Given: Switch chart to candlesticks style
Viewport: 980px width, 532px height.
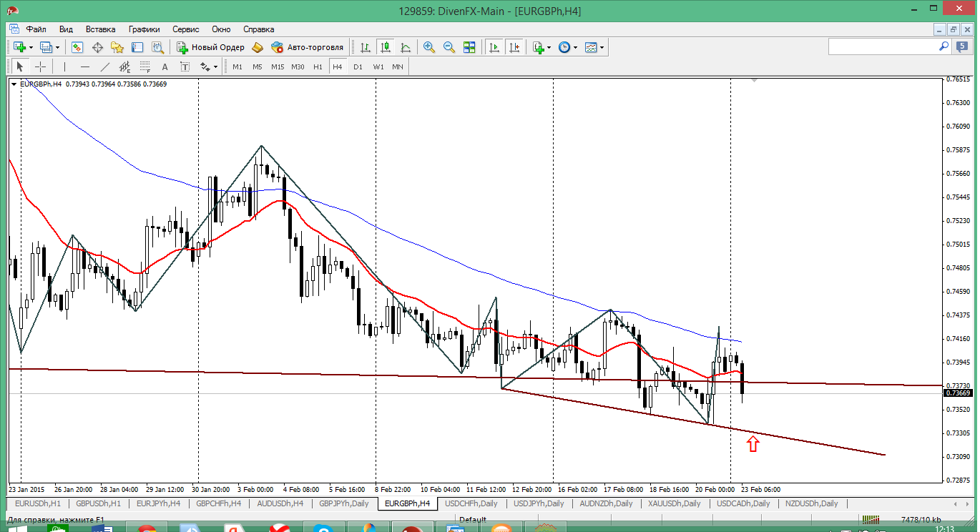Looking at the screenshot, I should point(386,47).
